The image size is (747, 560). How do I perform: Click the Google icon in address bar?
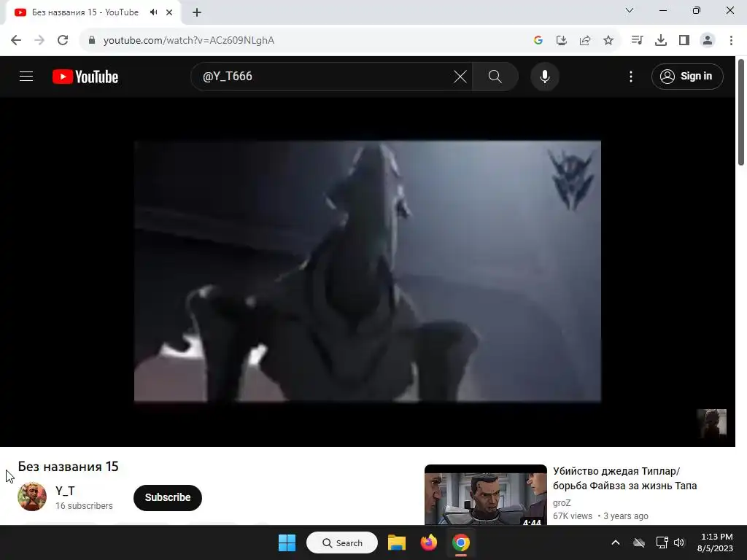pos(538,40)
